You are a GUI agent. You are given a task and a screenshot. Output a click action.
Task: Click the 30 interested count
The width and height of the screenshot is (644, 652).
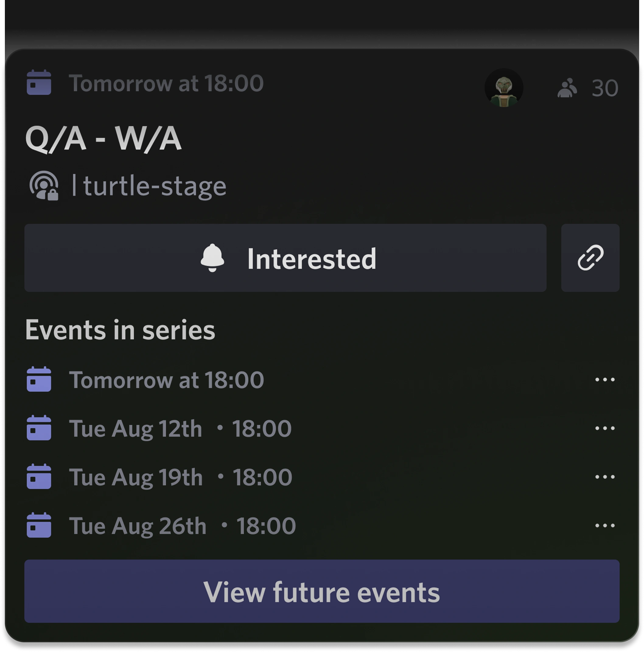(605, 88)
